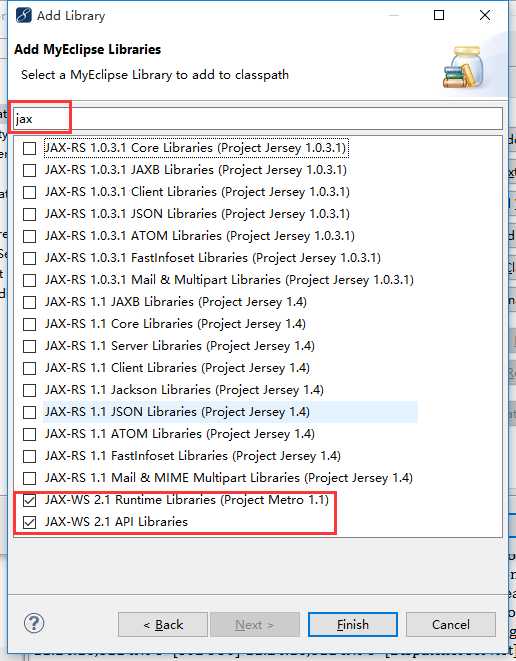516x661 pixels.
Task: Maximize the Add Library dialog
Action: pyautogui.click(x=439, y=15)
